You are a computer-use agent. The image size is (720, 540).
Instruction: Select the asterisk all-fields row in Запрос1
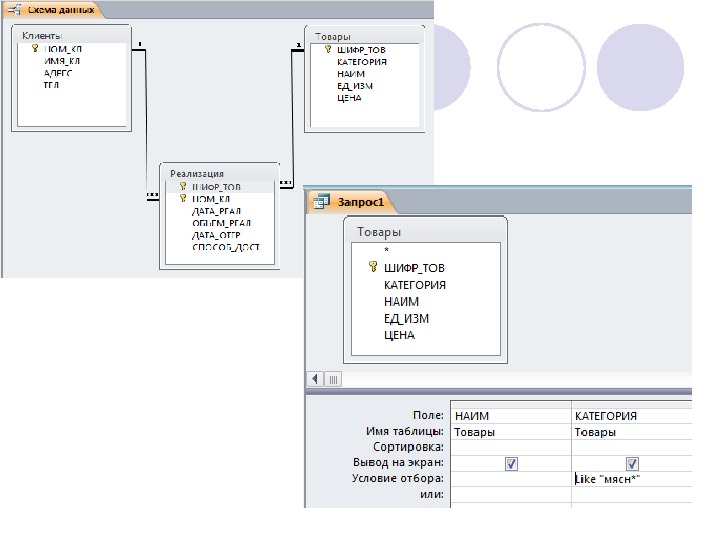[387, 250]
